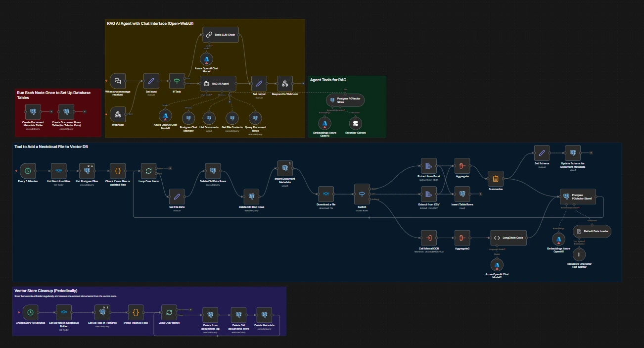Select the Default Data Loader node
The height and width of the screenshot is (348, 644).
tap(592, 231)
